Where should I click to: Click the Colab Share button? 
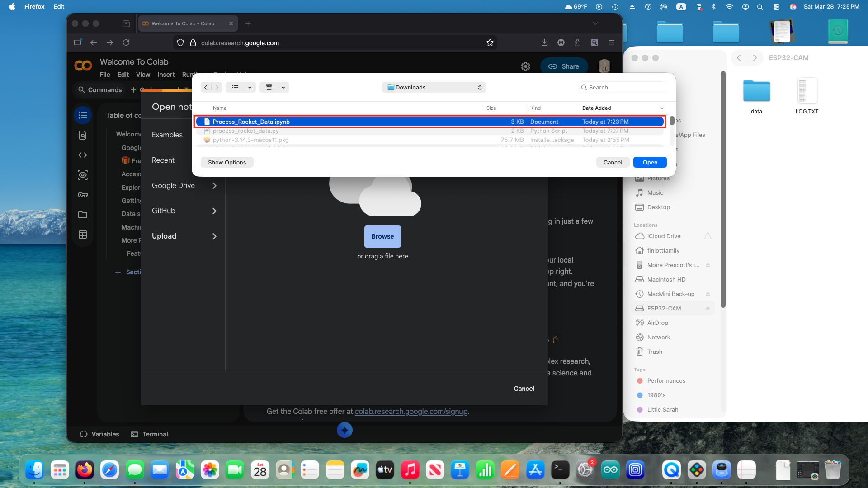pos(564,66)
